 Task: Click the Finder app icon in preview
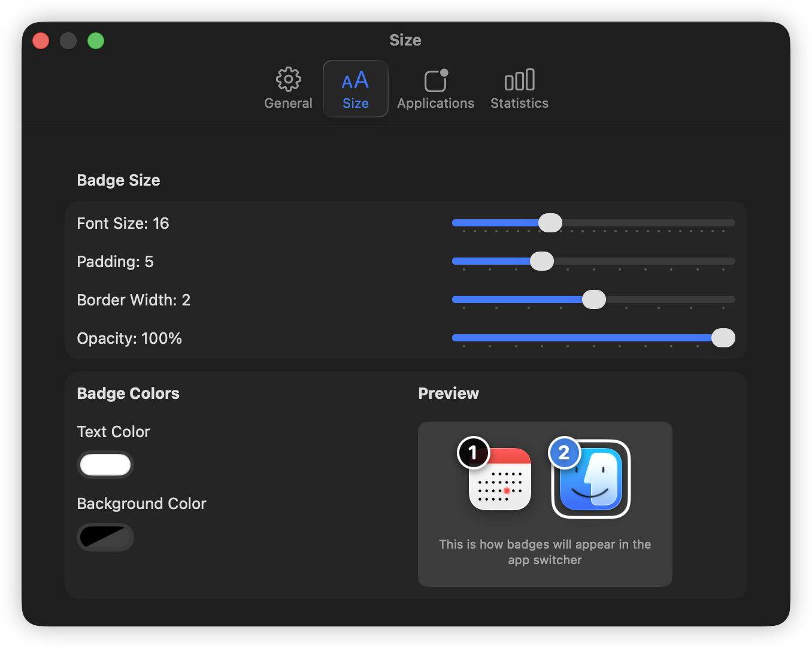591,479
